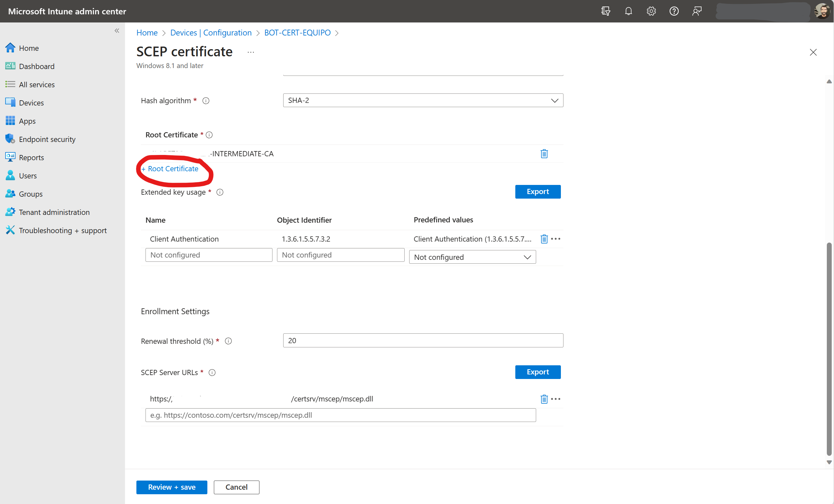Click the Review + save button
This screenshot has width=834, height=504.
(x=172, y=487)
